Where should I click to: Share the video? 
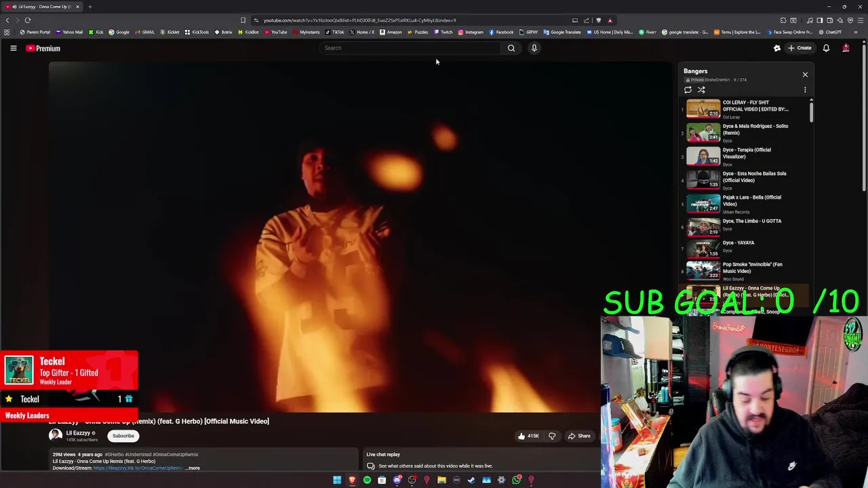point(579,436)
